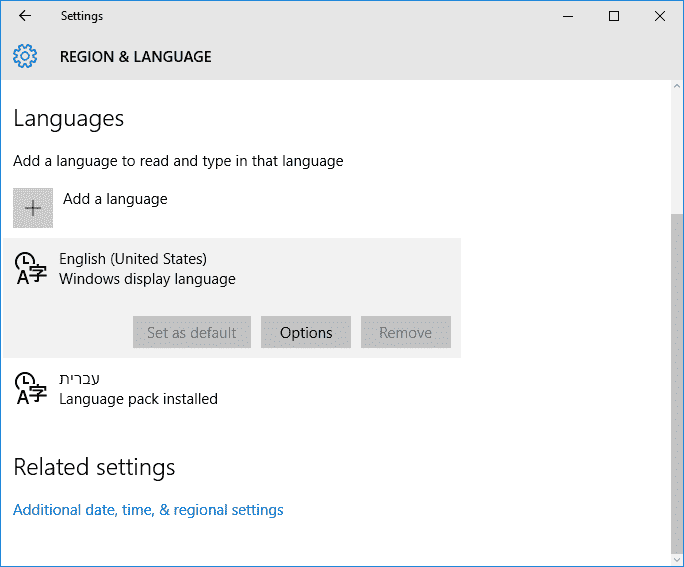Viewport: 684px width, 567px height.
Task: Click scrollbar up arrow
Action: point(677,86)
